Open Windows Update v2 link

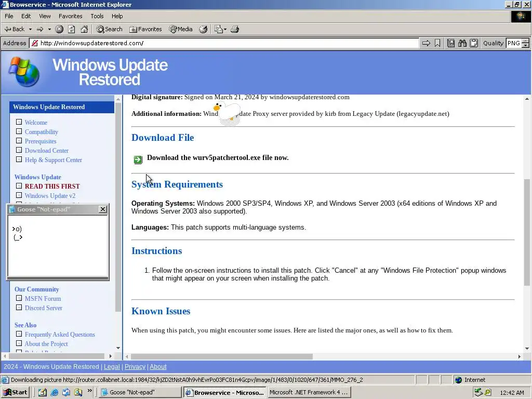[50, 196]
